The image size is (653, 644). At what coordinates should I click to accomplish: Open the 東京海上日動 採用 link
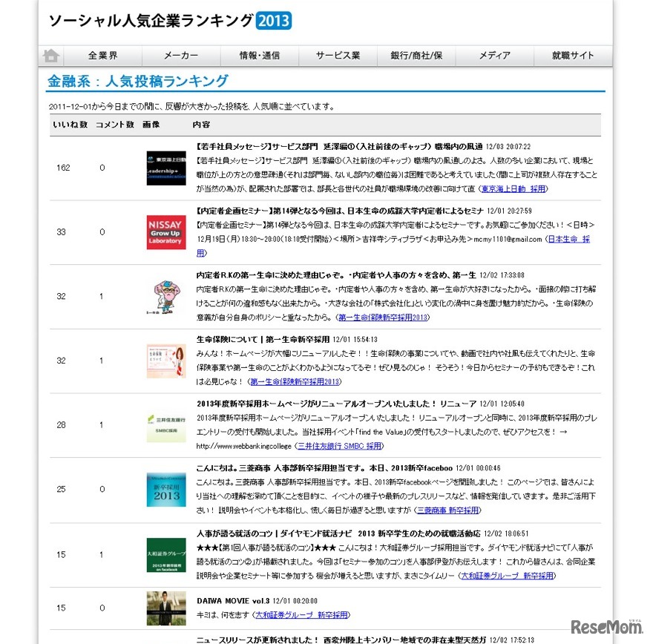(x=513, y=189)
